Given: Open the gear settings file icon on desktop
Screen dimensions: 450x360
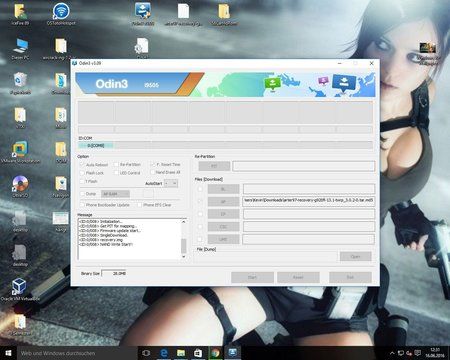Looking at the screenshot, I should 142,47.
